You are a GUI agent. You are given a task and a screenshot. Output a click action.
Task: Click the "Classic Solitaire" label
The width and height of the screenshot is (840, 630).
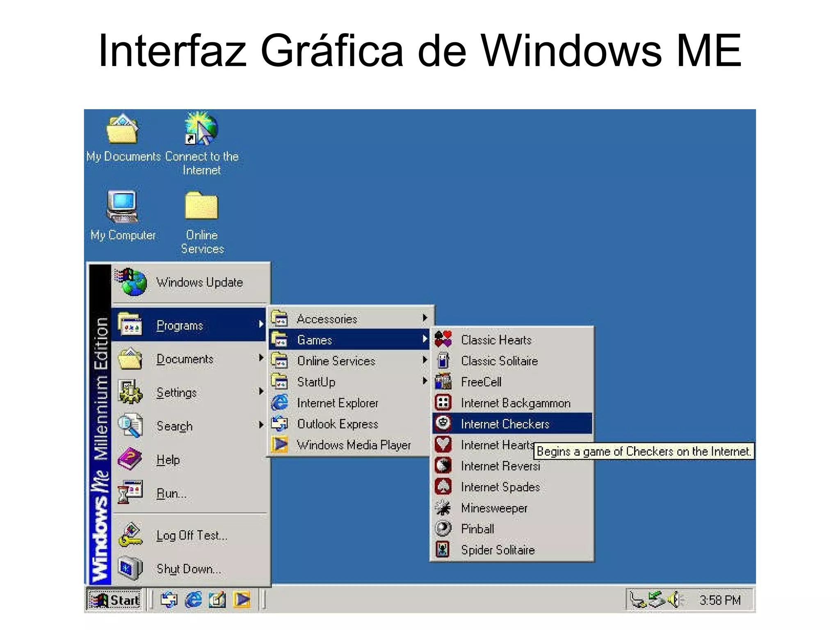tap(499, 361)
